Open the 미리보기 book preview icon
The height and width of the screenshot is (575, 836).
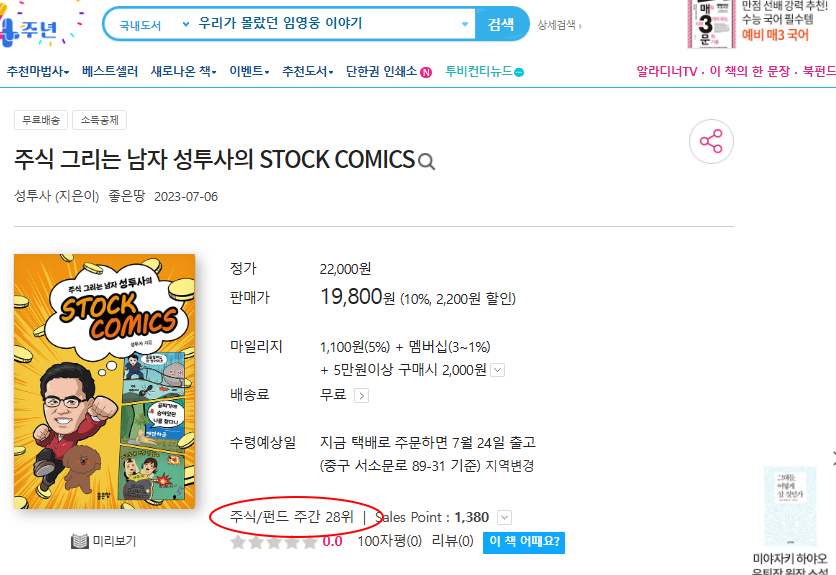point(79,541)
